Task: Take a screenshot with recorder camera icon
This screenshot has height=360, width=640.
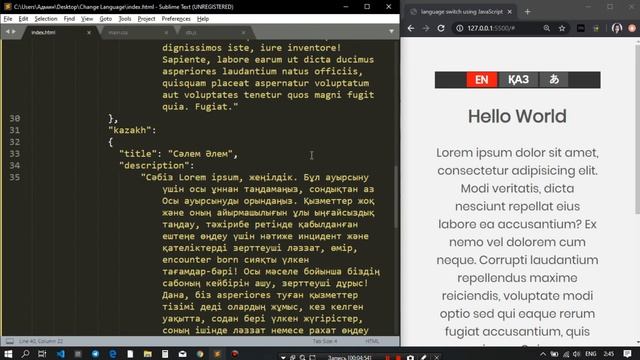Action: pos(410,358)
